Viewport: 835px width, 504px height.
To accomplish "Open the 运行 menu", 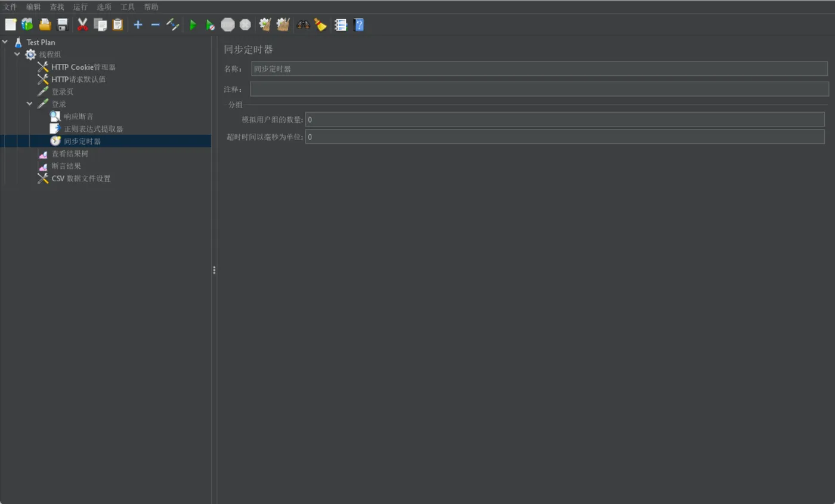I will [x=81, y=7].
